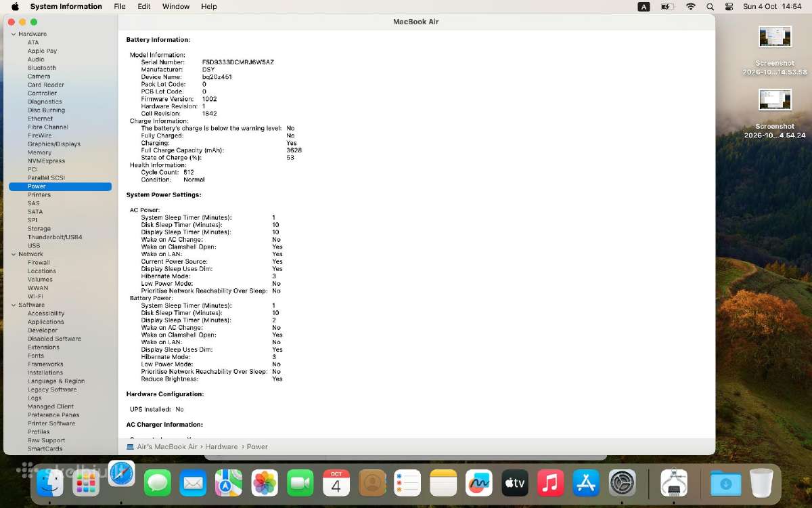Open Notes app in the Dock

point(444,484)
